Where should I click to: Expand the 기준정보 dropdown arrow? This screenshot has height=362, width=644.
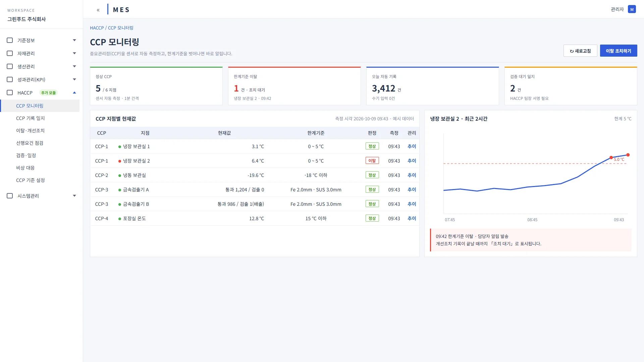74,40
